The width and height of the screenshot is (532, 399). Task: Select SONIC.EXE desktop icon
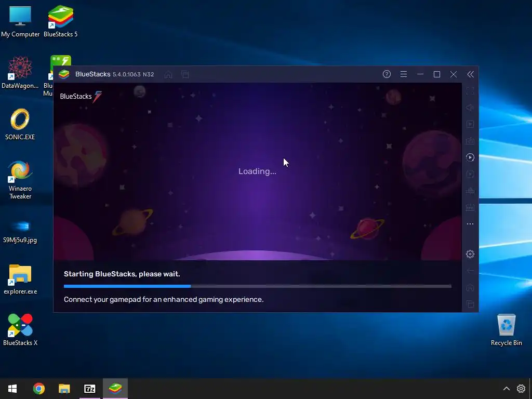tap(20, 124)
